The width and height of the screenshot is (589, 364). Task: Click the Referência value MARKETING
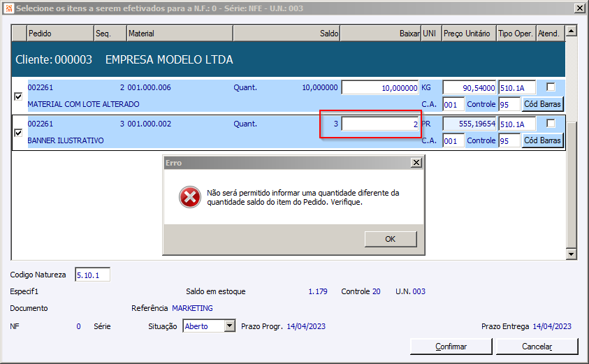click(x=192, y=308)
